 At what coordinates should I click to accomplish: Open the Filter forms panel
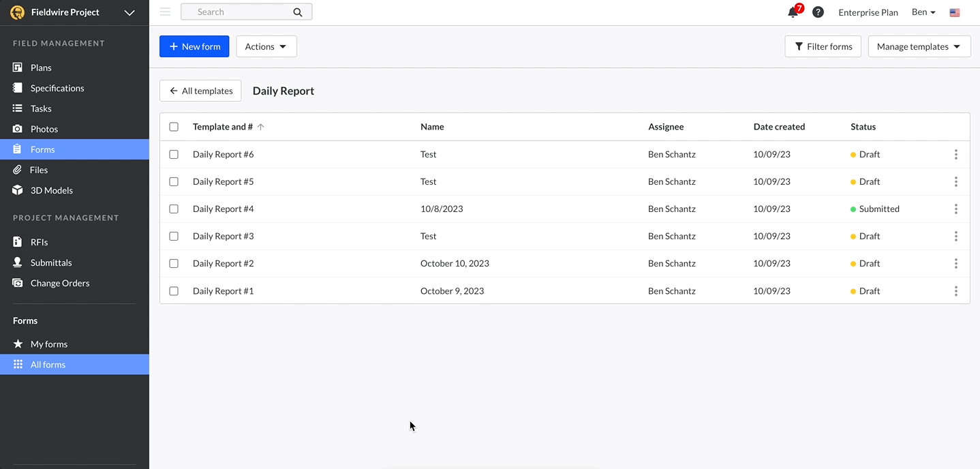(823, 46)
